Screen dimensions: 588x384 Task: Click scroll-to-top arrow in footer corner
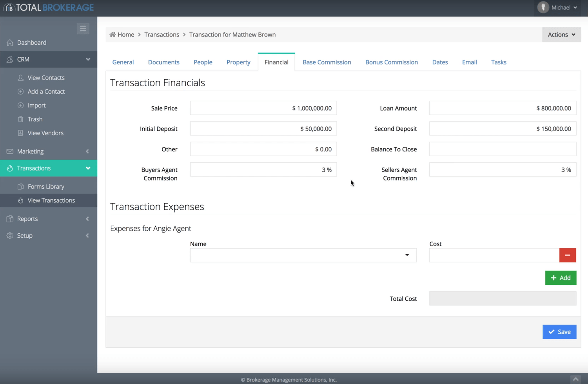[575, 379]
